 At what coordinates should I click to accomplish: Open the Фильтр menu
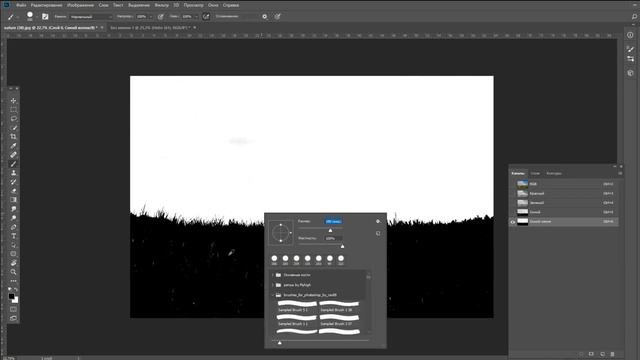(x=162, y=5)
